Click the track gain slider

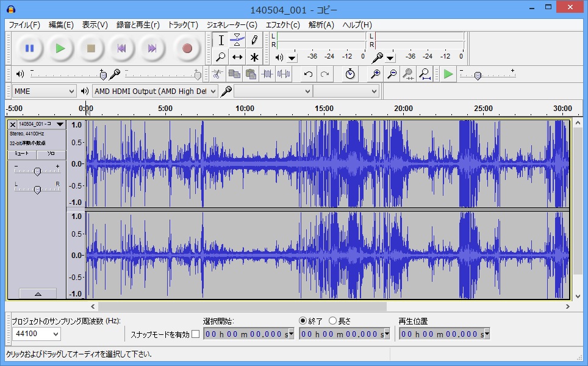click(x=37, y=171)
